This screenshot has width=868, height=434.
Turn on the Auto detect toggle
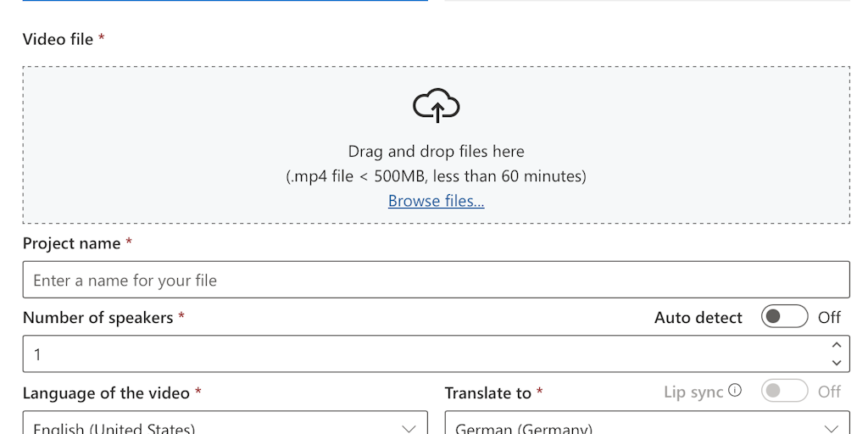tap(784, 317)
